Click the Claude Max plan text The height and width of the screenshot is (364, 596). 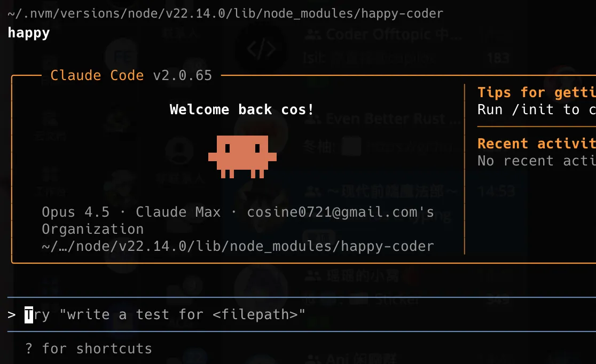click(178, 212)
